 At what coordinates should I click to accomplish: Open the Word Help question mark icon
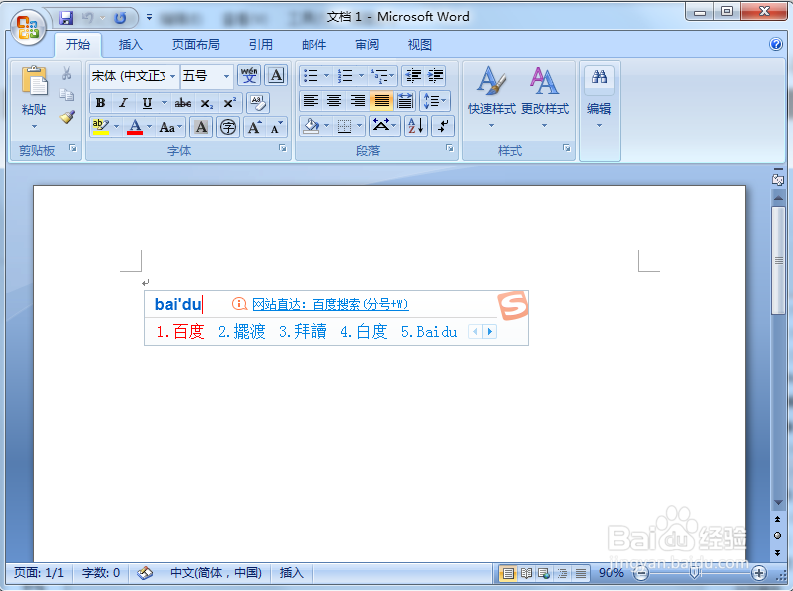pos(776,44)
